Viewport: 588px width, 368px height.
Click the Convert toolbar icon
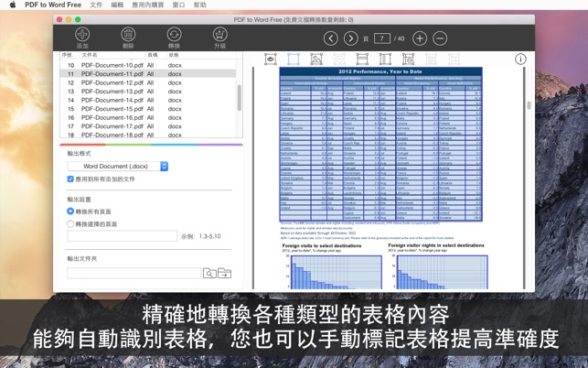(x=174, y=35)
